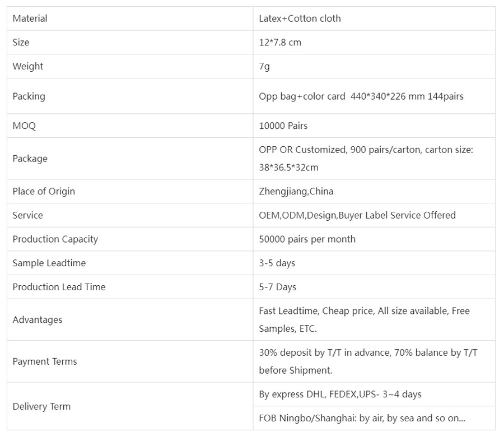Select the Zhengjiang,China value
The image size is (504, 441).
coord(296,191)
